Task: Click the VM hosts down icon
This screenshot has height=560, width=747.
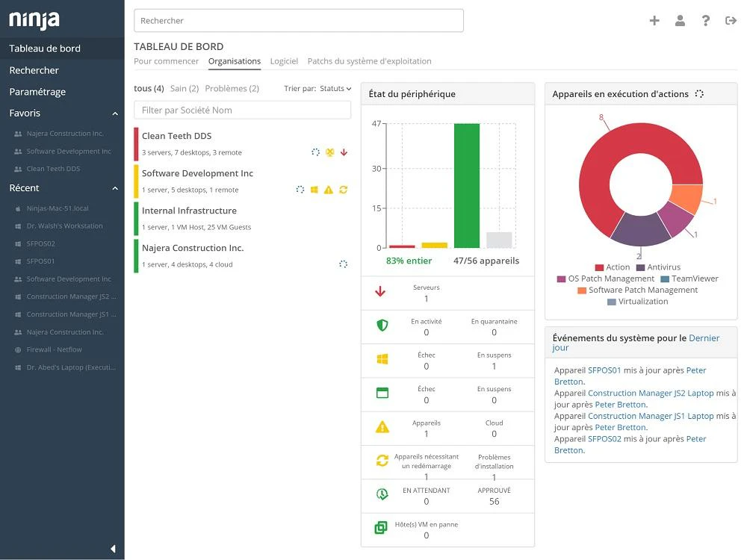Action: 381,528
